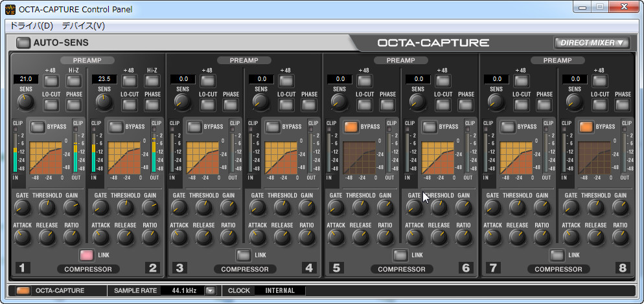Toggle +48 phantom power on channel 3
The image size is (644, 304).
207,80
